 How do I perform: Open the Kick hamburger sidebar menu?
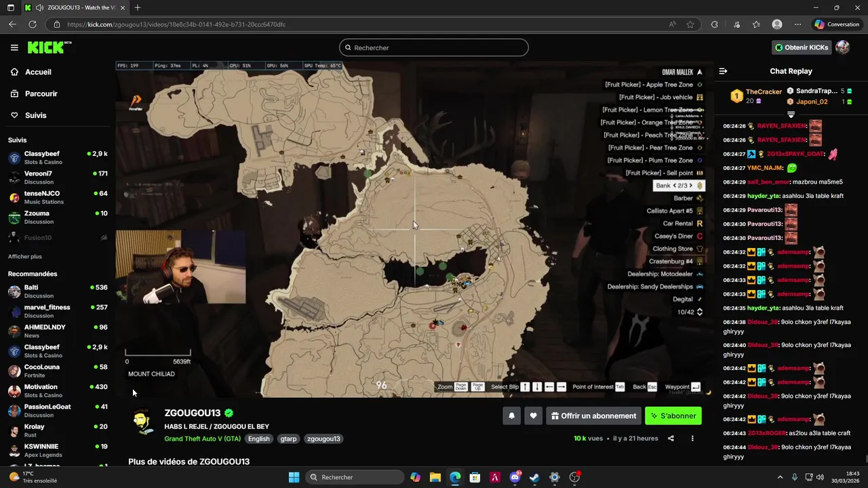pos(14,47)
